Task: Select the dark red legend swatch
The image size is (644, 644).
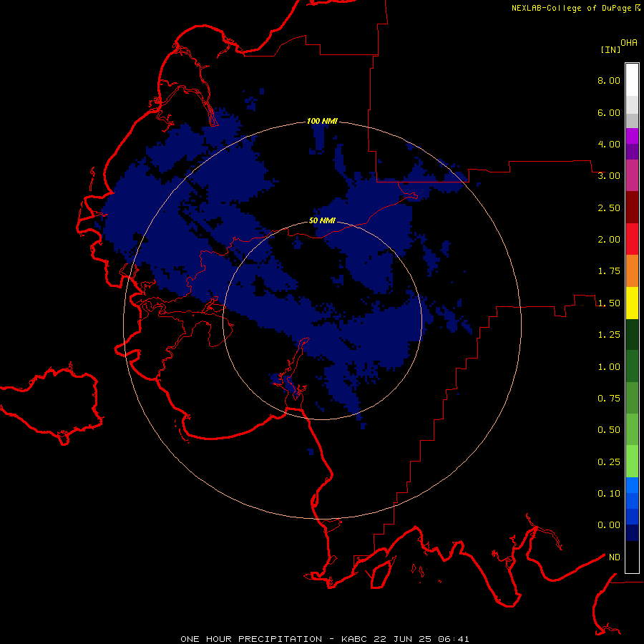Action: 632,208
